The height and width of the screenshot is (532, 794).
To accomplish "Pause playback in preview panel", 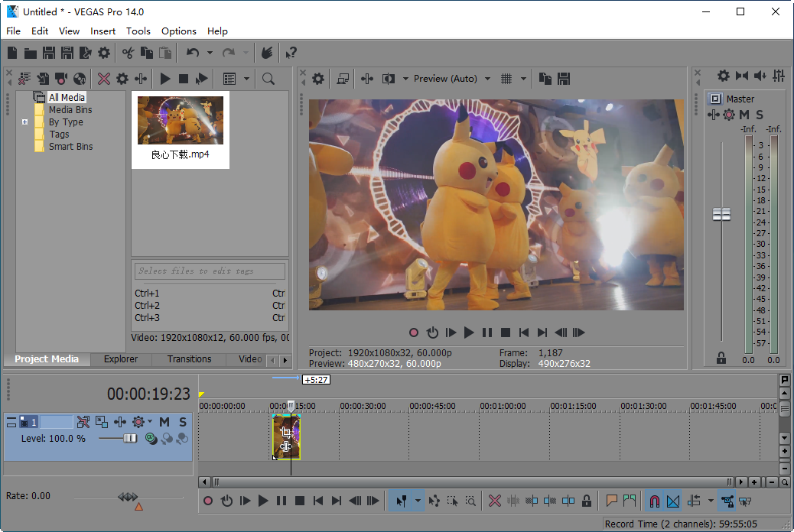I will click(487, 332).
